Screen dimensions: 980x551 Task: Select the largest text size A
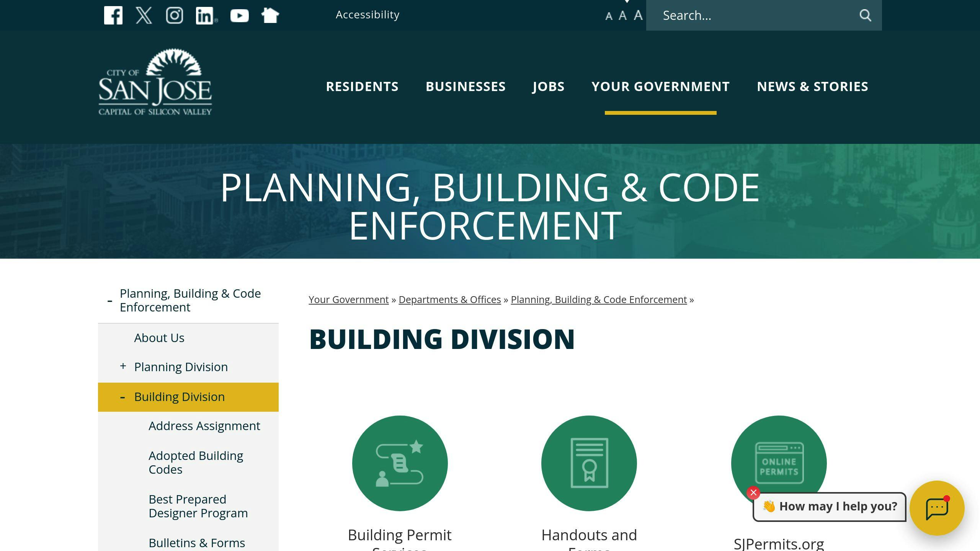point(638,15)
